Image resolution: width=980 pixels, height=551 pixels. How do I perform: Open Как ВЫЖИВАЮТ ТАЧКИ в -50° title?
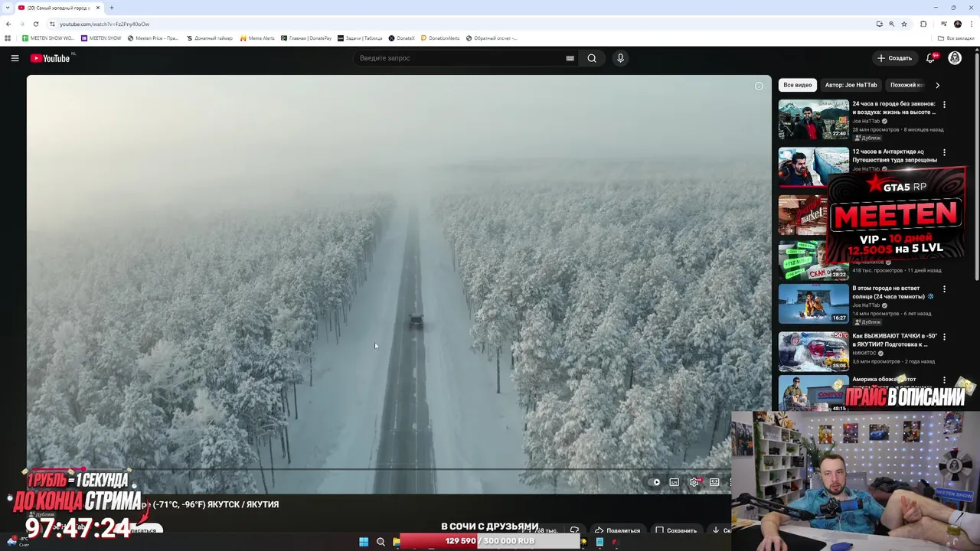click(894, 340)
